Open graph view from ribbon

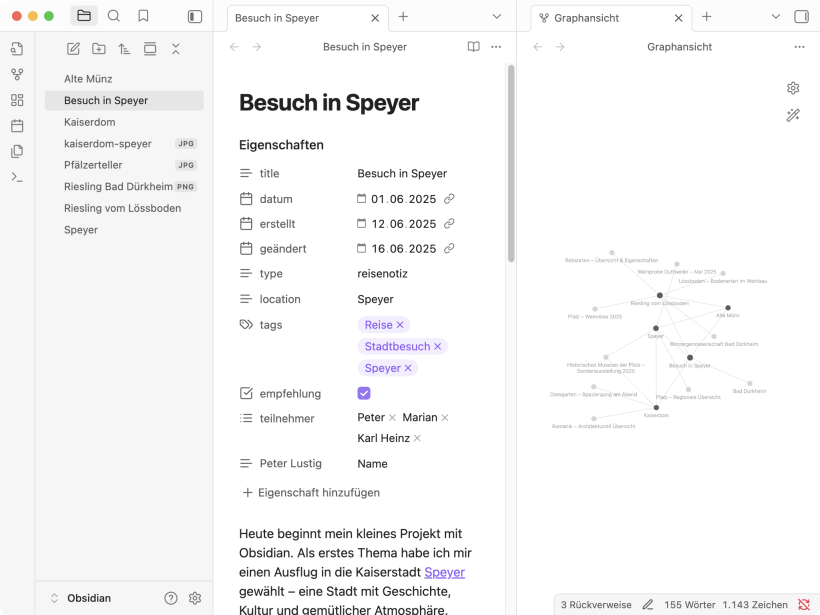point(17,74)
